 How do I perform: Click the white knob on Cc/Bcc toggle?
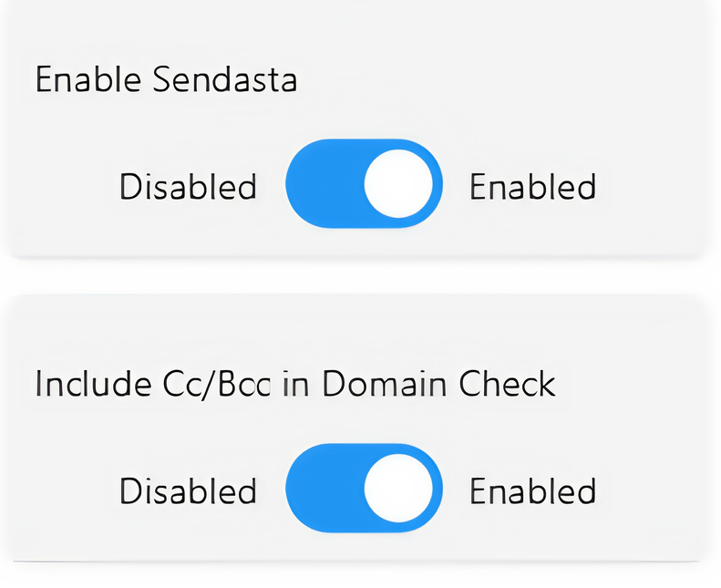[399, 489]
